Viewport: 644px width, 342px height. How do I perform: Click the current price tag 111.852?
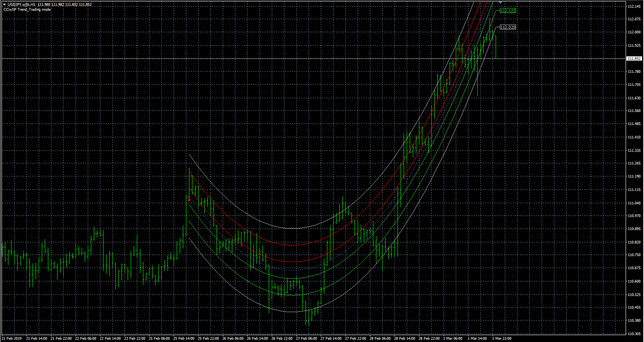pos(634,59)
